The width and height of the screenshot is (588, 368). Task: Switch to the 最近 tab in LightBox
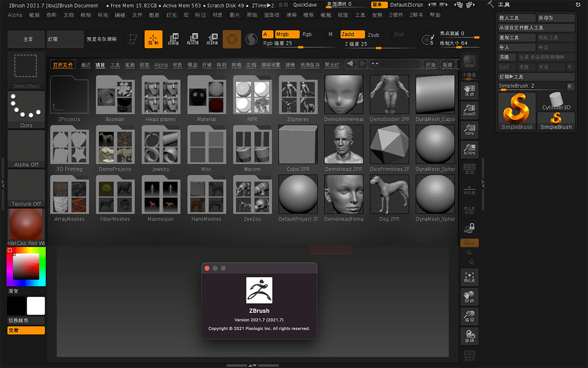[86, 65]
